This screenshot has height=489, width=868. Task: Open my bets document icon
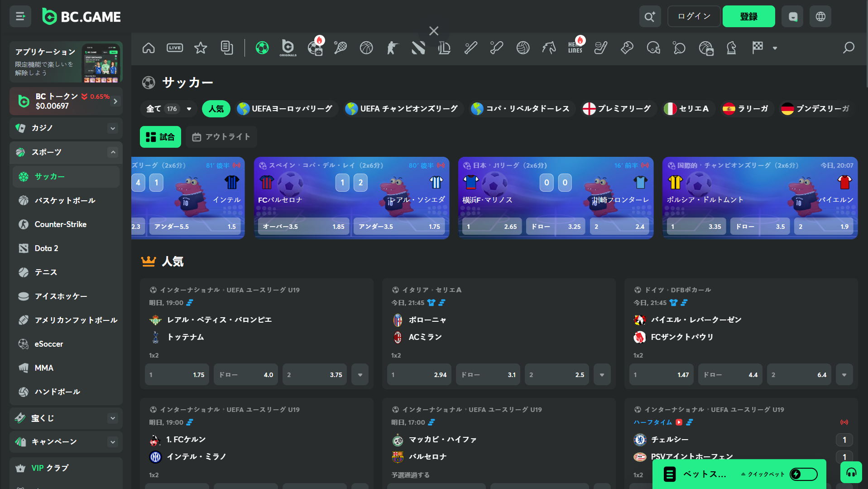(227, 48)
